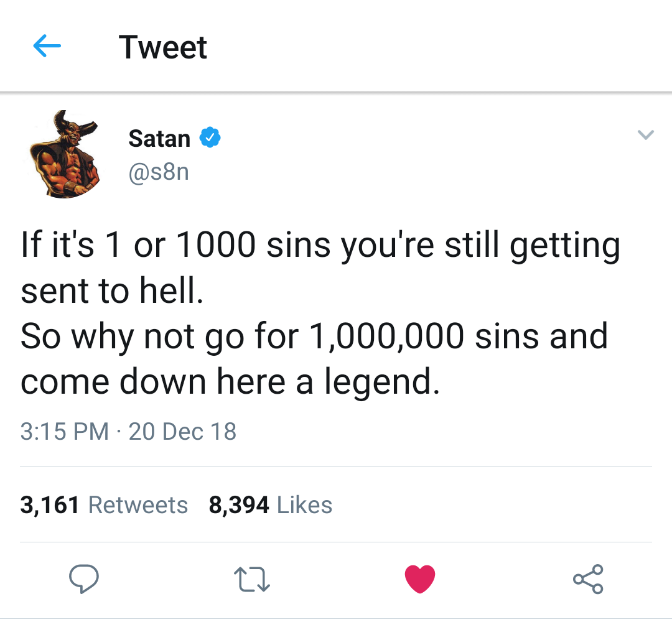Click the "sent to hell." text line

112,291
